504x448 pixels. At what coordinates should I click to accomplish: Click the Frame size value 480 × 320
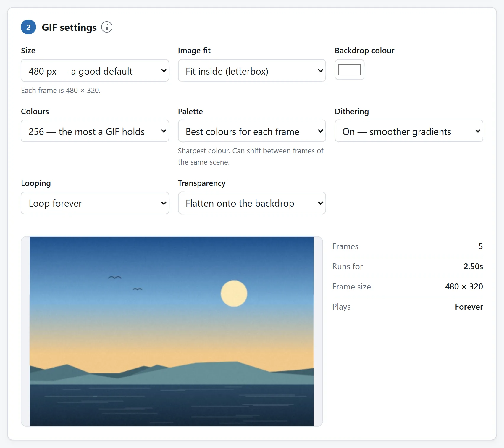click(464, 286)
